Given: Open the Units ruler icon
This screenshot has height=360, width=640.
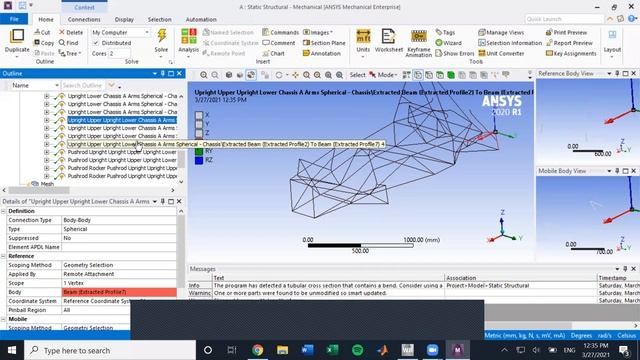Looking at the screenshot, I should (363, 36).
